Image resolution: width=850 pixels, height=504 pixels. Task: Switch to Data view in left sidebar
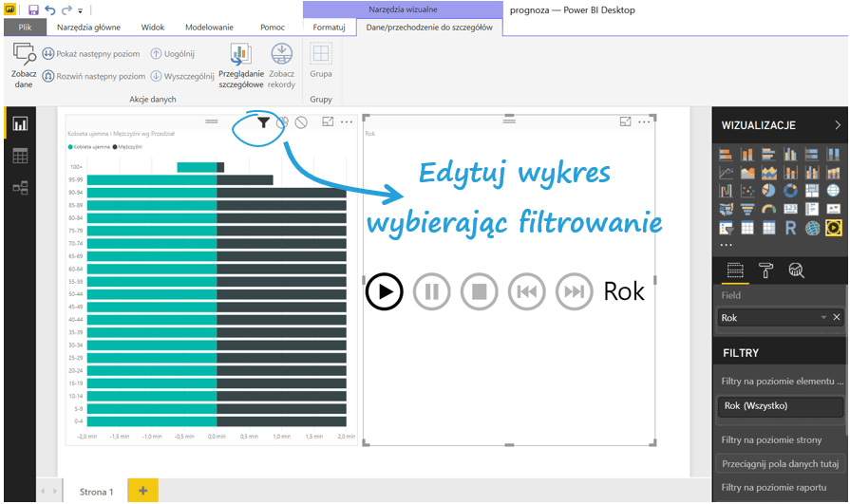(x=20, y=156)
